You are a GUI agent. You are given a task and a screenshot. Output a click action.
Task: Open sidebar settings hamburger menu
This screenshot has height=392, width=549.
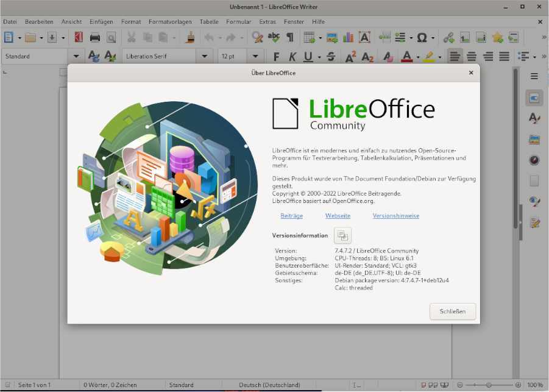tap(534, 76)
